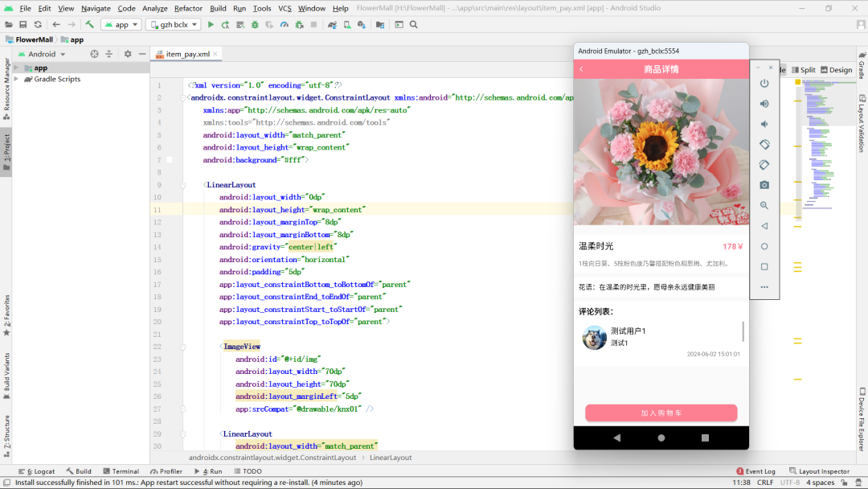Click the build hammer icon
This screenshot has height=489, width=868.
(x=90, y=25)
